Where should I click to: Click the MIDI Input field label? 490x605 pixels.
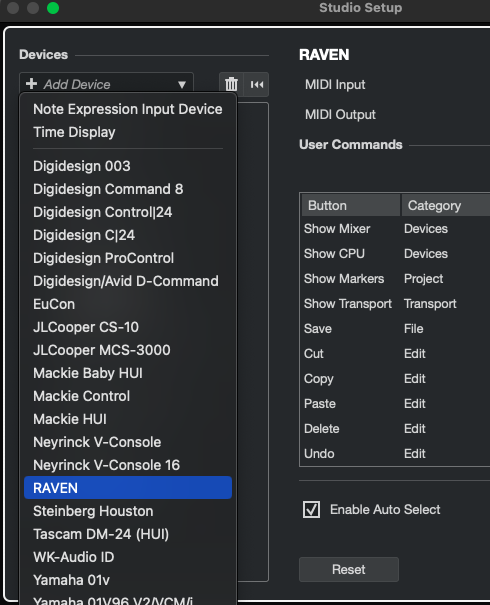(x=335, y=84)
